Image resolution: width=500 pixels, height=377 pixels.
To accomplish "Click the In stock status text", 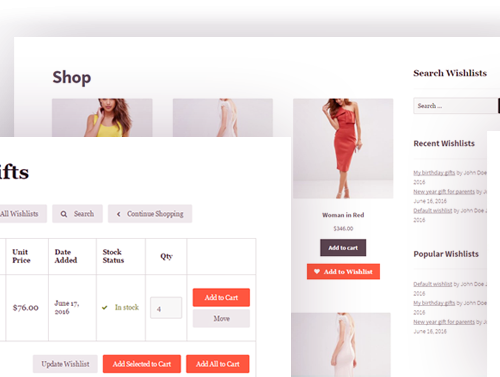I will 127,307.
